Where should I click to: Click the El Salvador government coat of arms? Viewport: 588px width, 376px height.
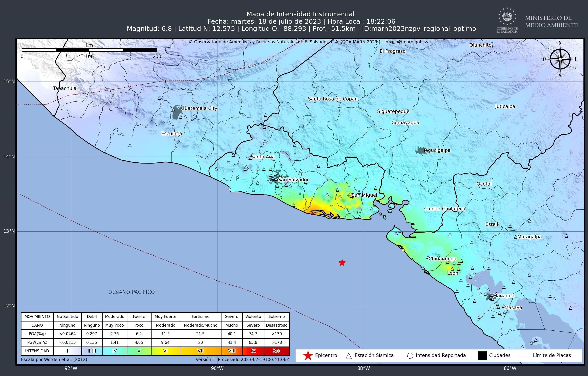507,17
